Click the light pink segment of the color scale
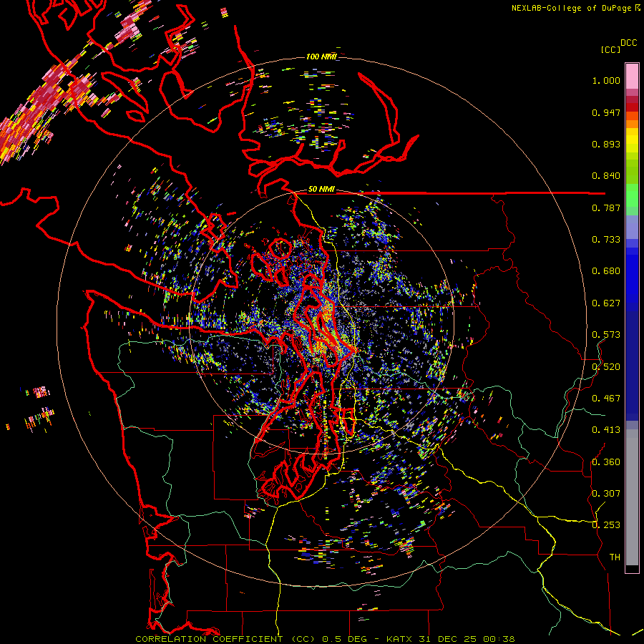The height and width of the screenshot is (644, 644). [632, 76]
